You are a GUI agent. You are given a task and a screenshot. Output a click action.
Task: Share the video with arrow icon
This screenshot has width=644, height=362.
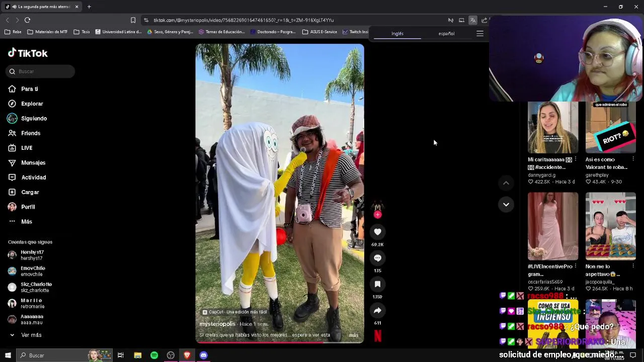coord(377,310)
